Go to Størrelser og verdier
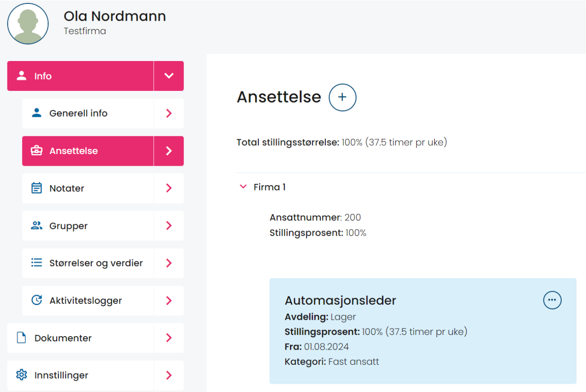Screen dimensions: 586x392 point(103,263)
